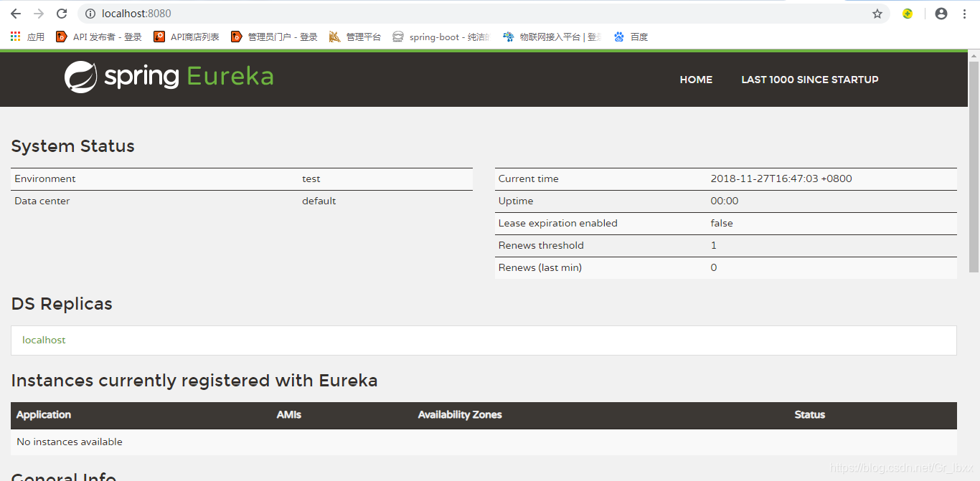Image resolution: width=980 pixels, height=481 pixels.
Task: Click 'Instances currently registered with Eureka' heading
Action: point(194,381)
